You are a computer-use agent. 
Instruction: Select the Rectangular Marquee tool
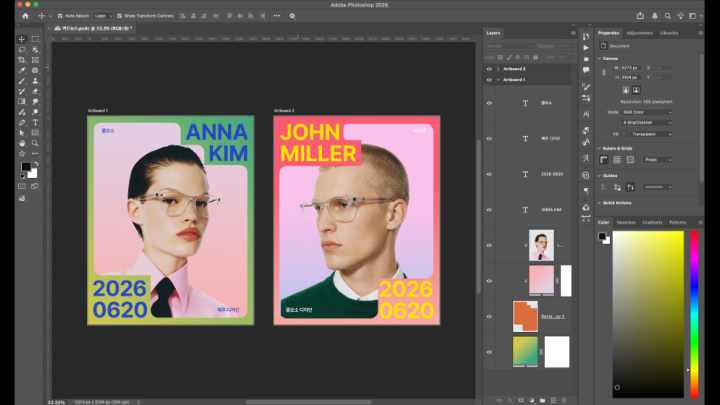35,39
